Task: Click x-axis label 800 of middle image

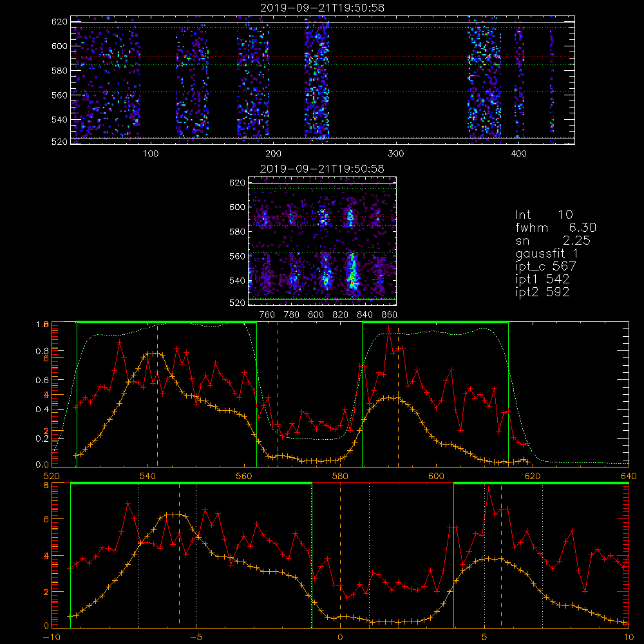Action: [316, 315]
